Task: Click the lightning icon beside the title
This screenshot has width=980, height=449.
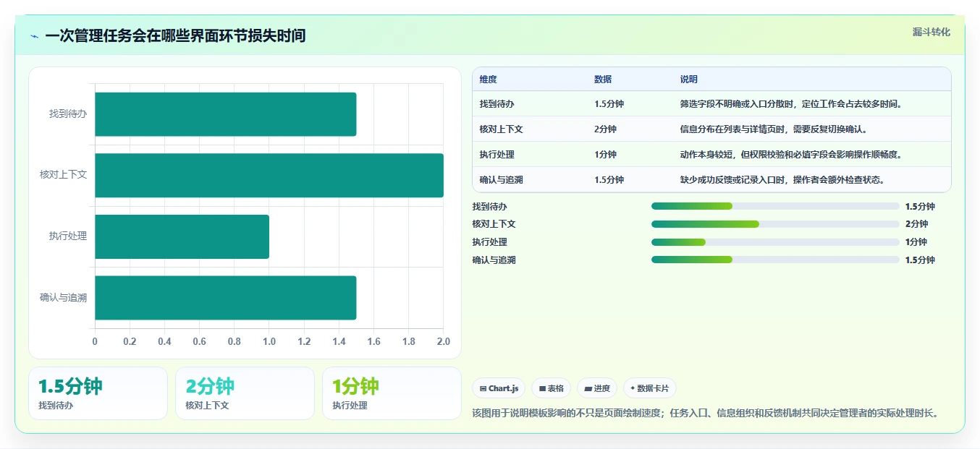Action: tap(35, 36)
